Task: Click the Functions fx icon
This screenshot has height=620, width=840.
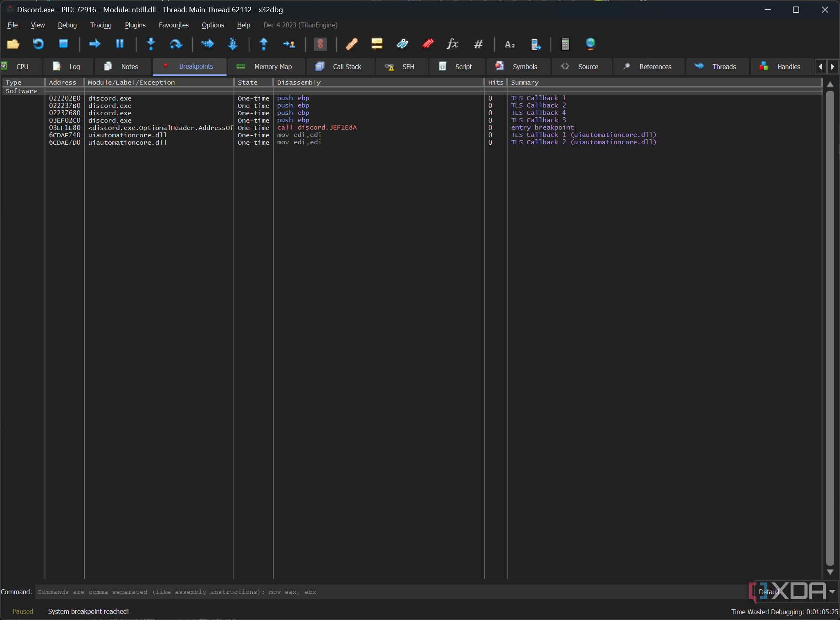Action: (453, 44)
